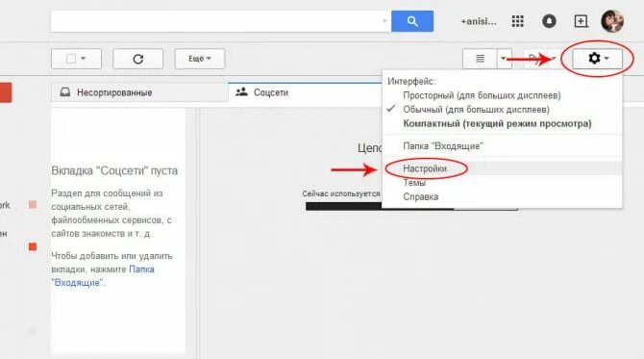Click the pale pink label color square
644x359 pixels.
click(33, 204)
